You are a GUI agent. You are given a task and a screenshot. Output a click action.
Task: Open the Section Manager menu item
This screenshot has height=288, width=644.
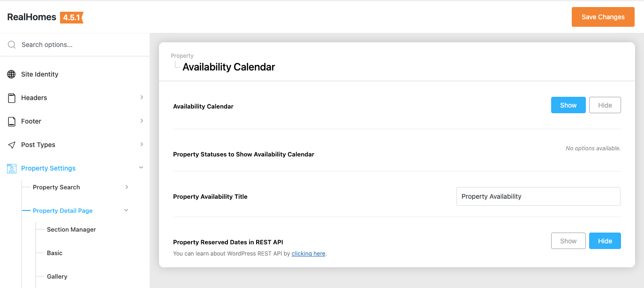[71, 229]
